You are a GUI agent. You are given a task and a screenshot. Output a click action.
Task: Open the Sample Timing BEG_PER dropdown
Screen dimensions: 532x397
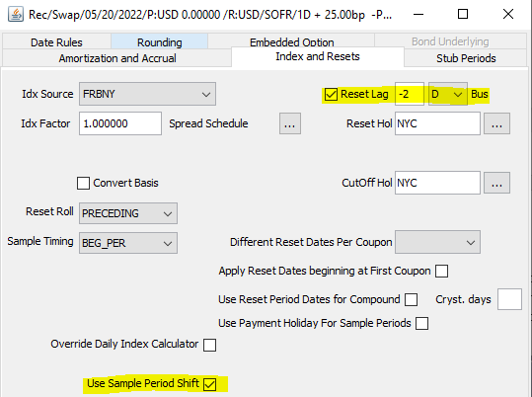pyautogui.click(x=128, y=243)
